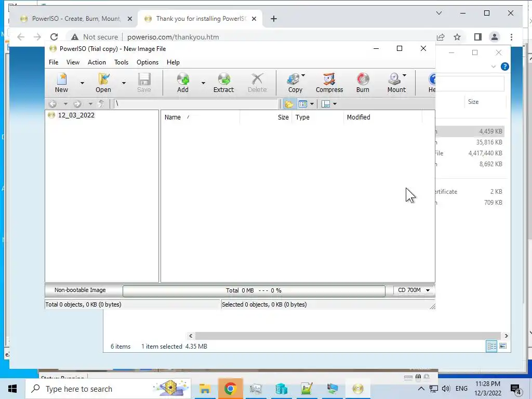Click the path address field in PowerISO
The width and height of the screenshot is (532, 399).
(196, 104)
